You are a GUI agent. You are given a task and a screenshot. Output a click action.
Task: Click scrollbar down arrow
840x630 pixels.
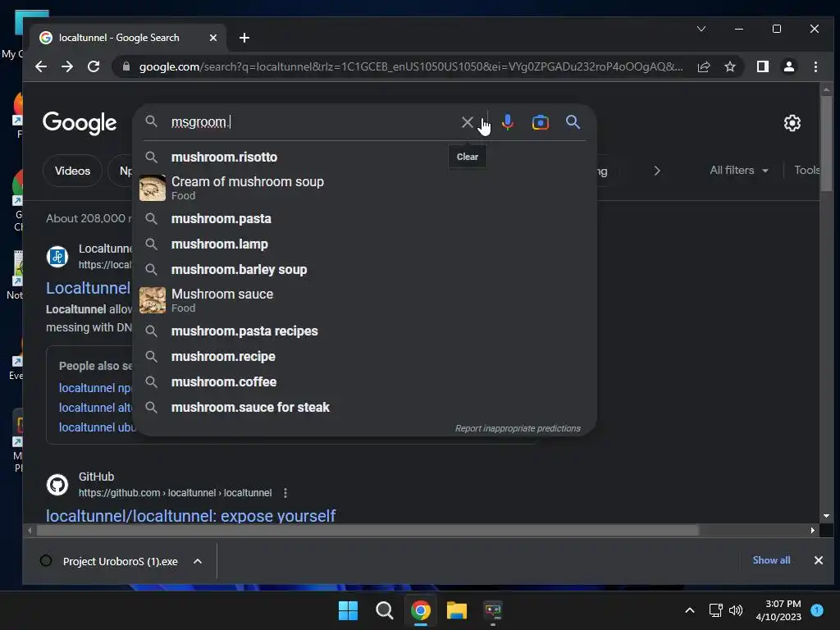point(826,516)
